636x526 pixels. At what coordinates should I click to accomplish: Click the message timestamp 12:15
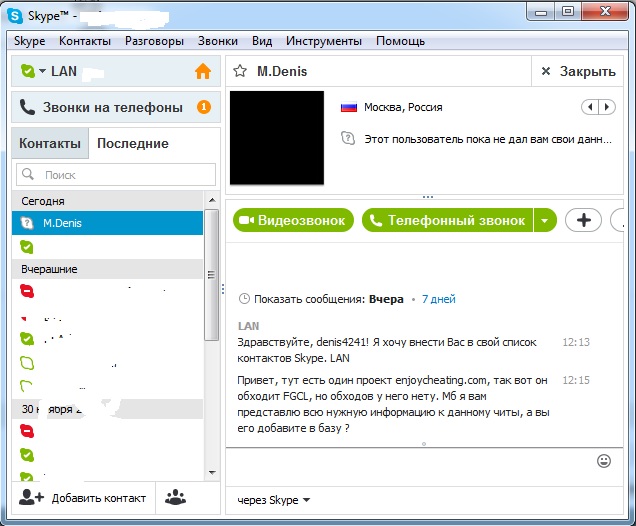tap(576, 380)
